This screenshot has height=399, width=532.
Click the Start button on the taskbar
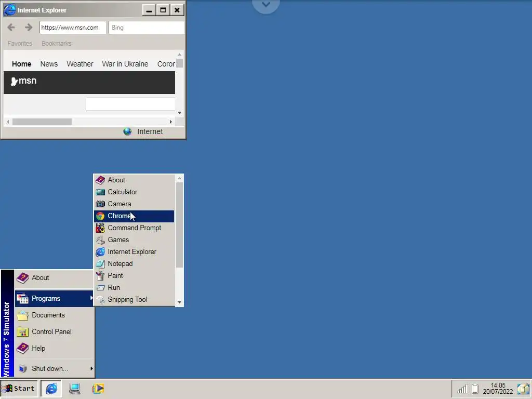click(x=19, y=389)
